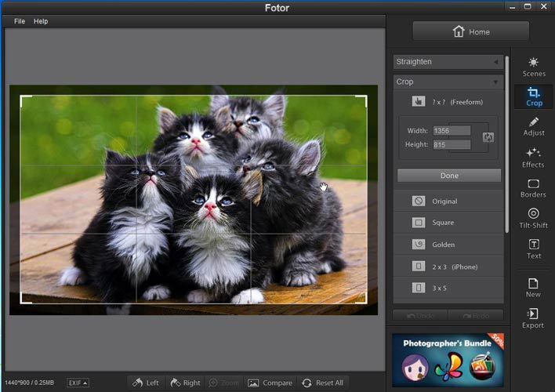Click the Export icon
Screen dimensions: 555x392
tap(533, 318)
